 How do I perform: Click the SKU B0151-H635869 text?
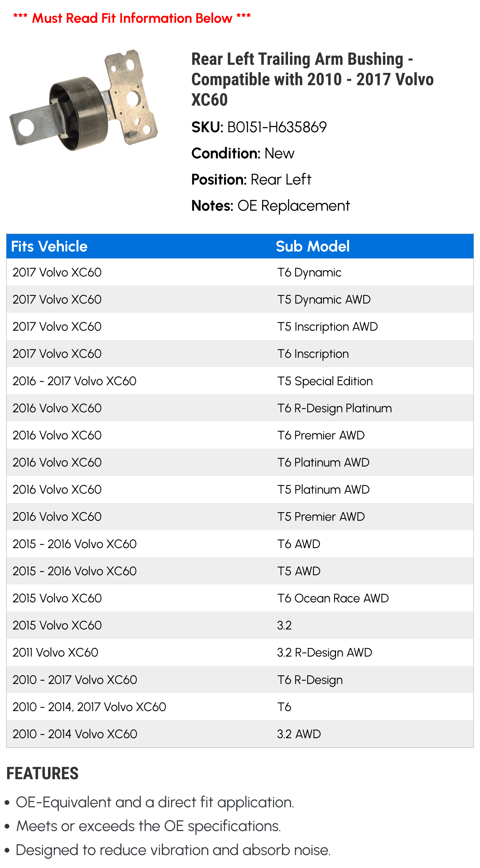pos(259,127)
